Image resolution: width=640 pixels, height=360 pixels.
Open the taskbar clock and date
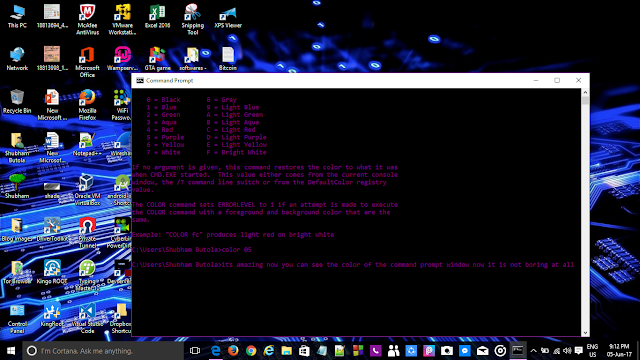tap(619, 351)
